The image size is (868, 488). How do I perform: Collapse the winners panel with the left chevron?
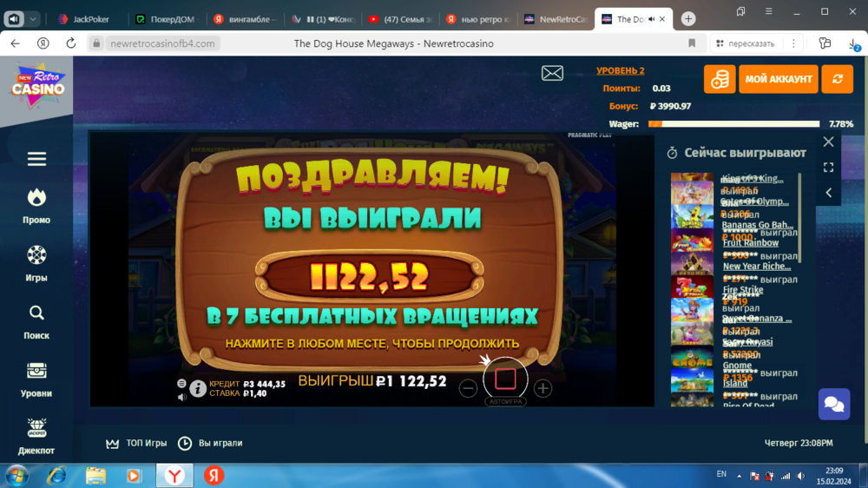pyautogui.click(x=828, y=193)
